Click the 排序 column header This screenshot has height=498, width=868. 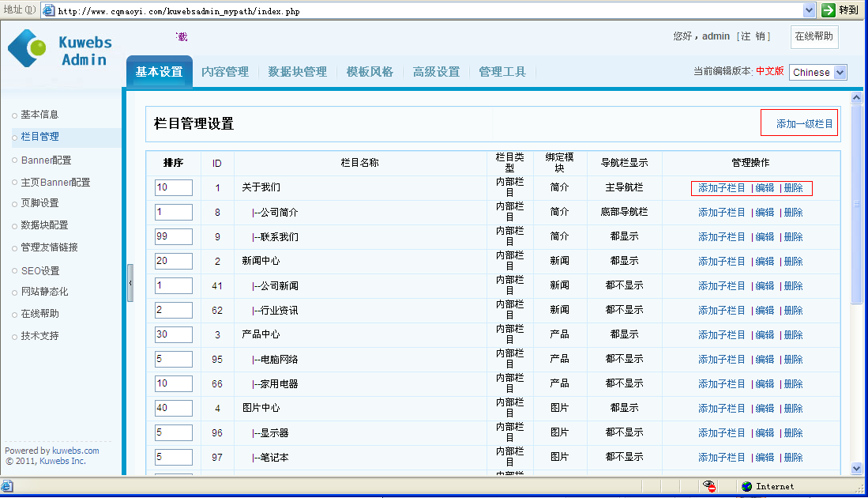(x=173, y=163)
